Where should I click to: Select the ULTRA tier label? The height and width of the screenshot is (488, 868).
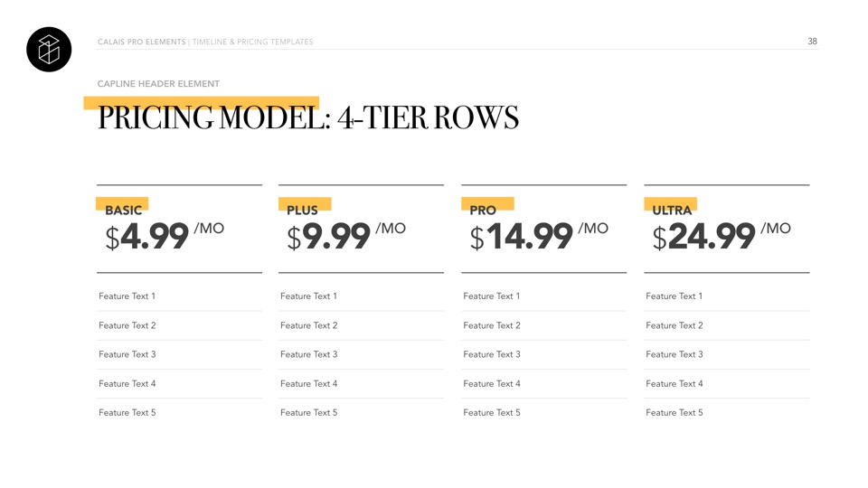click(x=672, y=210)
